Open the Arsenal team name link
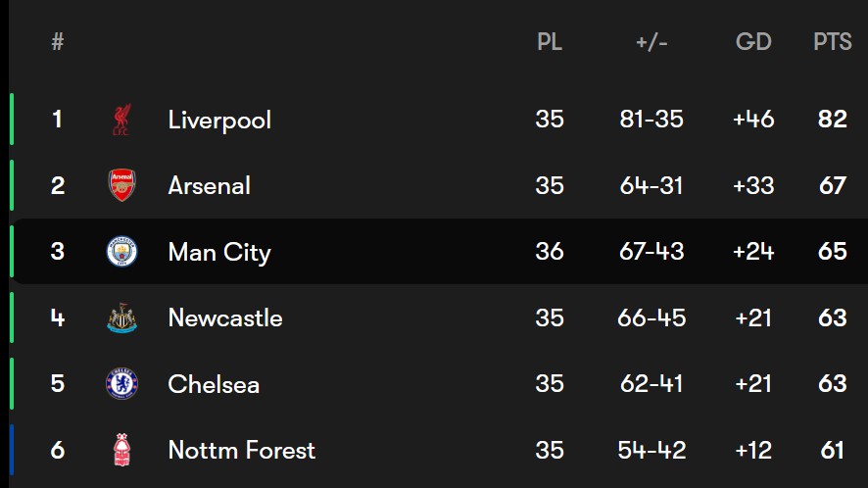 (x=210, y=185)
